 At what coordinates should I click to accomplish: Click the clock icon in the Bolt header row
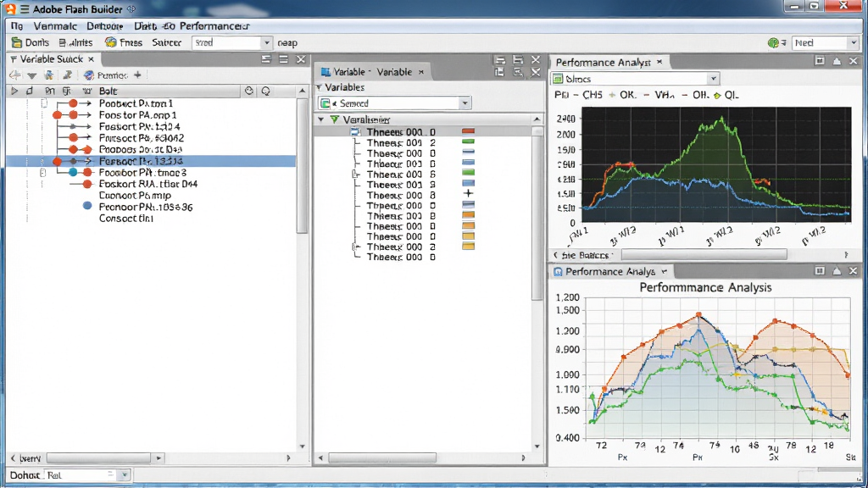coord(249,91)
